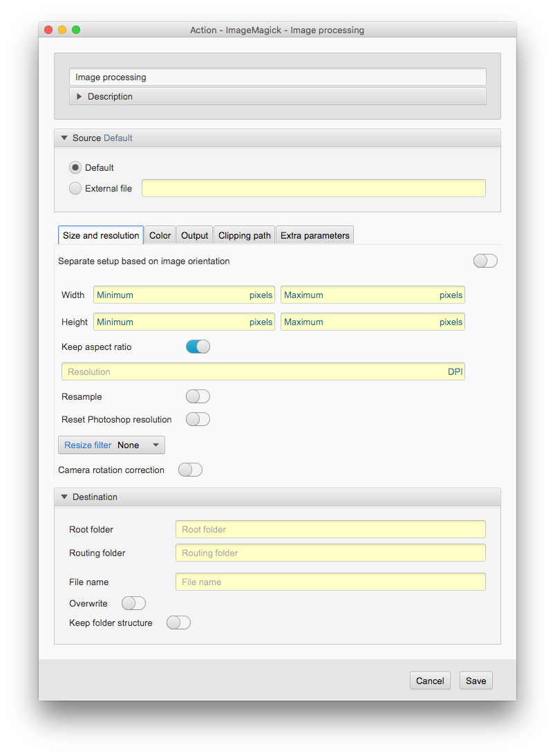Viewport: 555px width, 756px height.
Task: Enable the Resample switch
Action: click(x=198, y=396)
